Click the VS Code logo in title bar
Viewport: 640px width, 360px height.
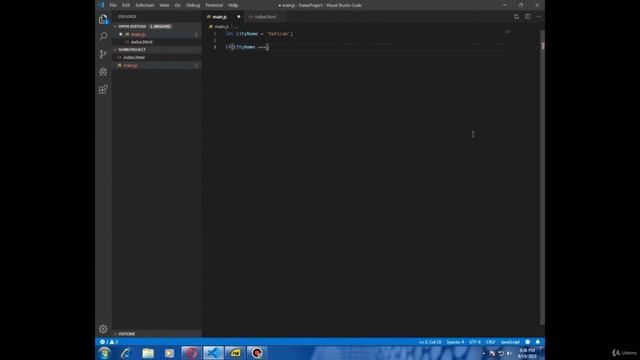tap(102, 5)
